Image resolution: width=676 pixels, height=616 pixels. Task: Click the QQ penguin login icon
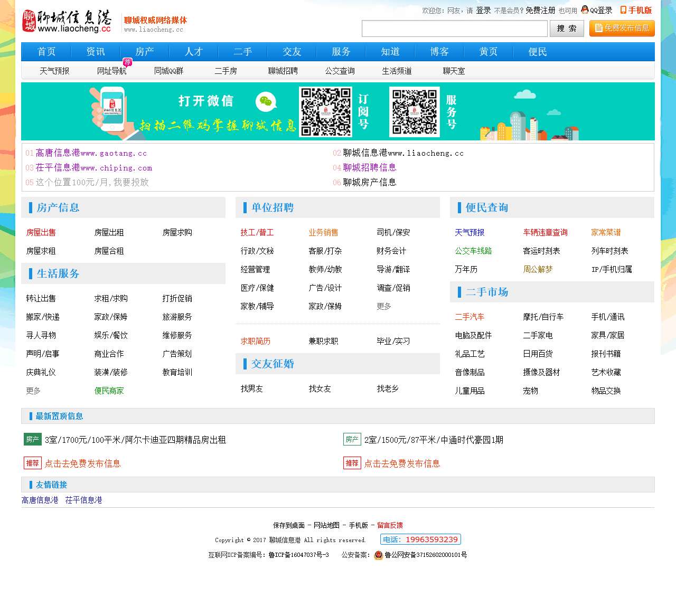coord(585,10)
